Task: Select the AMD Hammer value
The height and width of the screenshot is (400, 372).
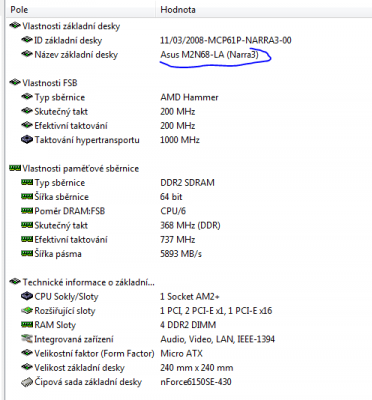Action: [189, 97]
